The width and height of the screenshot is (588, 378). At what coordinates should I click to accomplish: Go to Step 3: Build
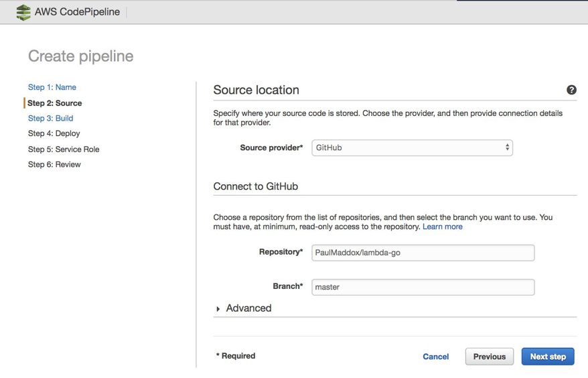click(51, 118)
